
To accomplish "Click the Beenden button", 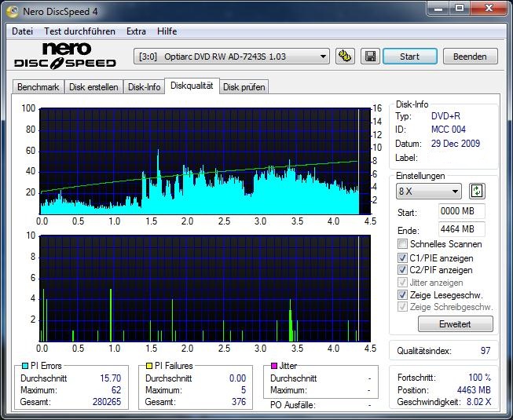I will [x=470, y=57].
